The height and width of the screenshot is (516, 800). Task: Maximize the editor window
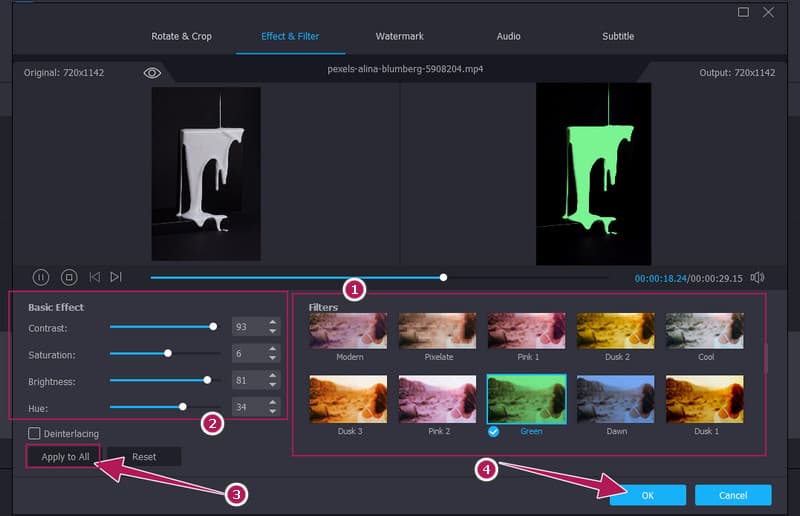(743, 12)
